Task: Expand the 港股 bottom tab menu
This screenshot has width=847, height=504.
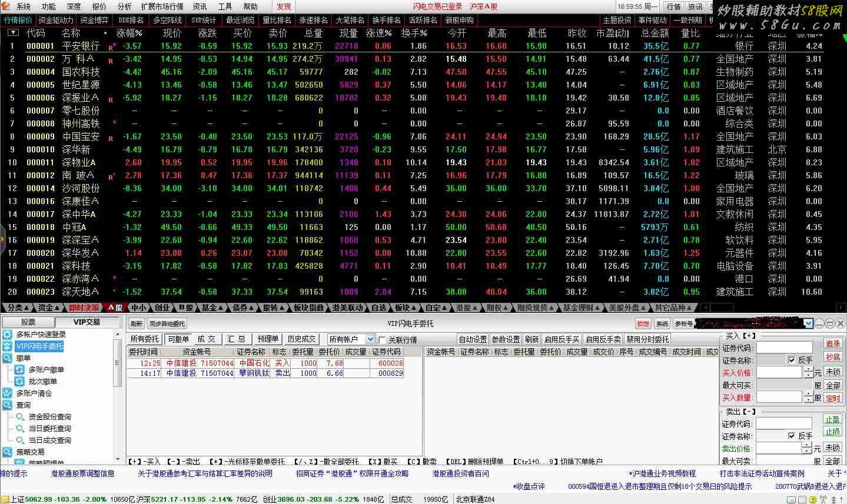Action: [475, 308]
